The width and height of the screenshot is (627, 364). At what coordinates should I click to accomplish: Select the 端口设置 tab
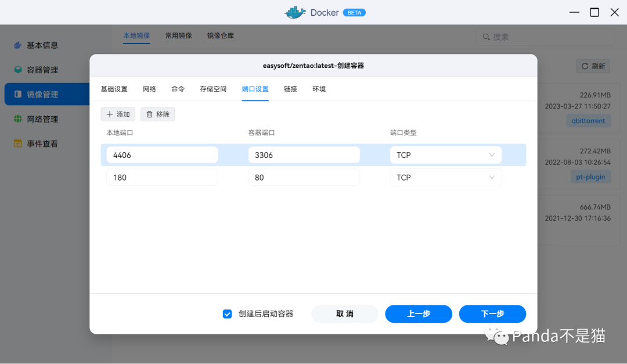255,89
